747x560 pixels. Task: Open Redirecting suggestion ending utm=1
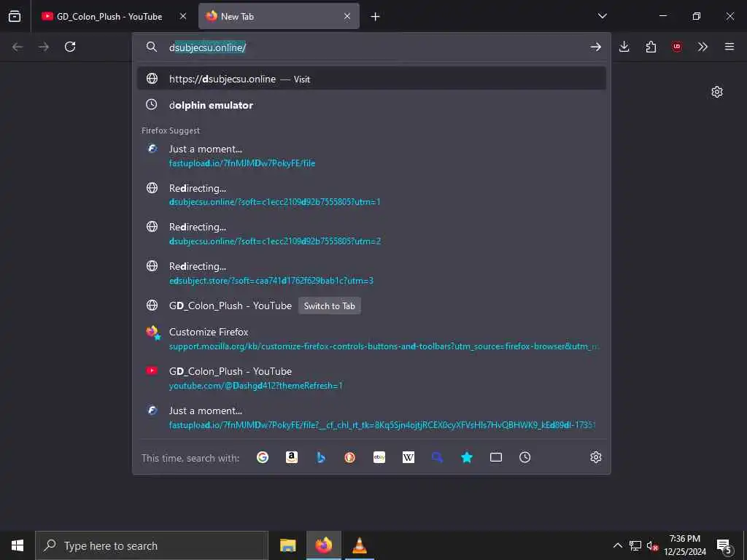[x=371, y=195]
